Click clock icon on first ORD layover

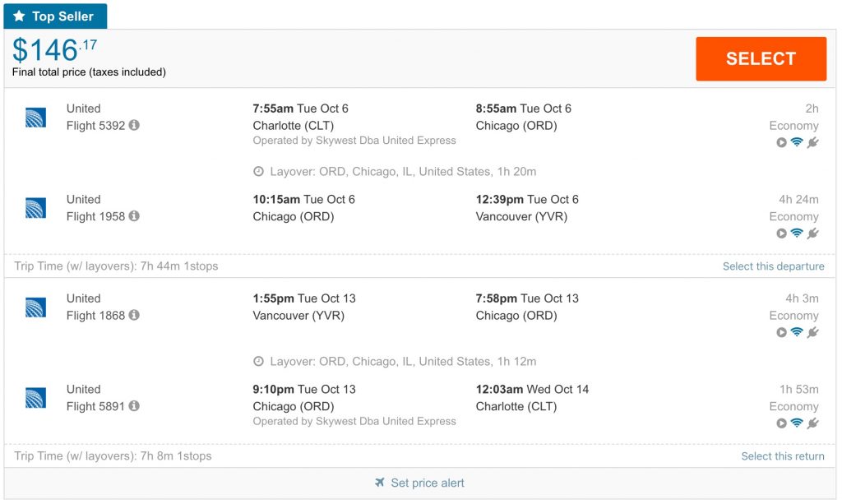pos(258,172)
